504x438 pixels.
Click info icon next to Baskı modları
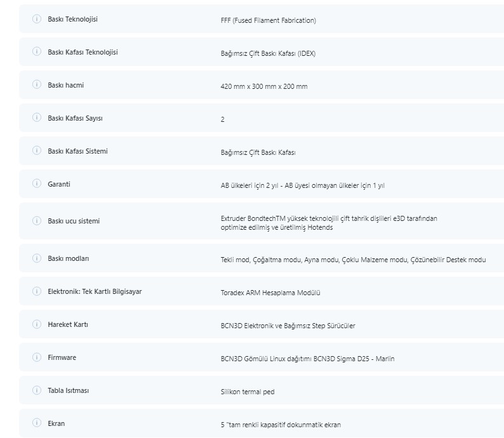(36, 258)
